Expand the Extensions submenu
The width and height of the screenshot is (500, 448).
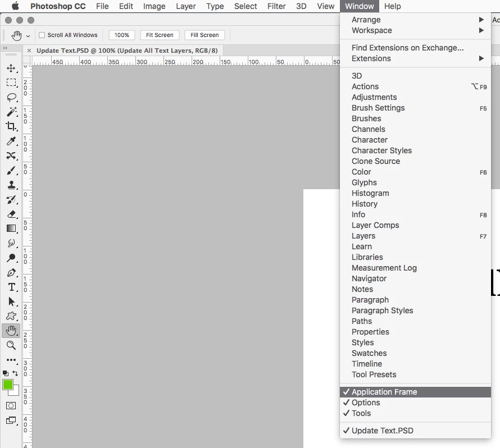415,58
